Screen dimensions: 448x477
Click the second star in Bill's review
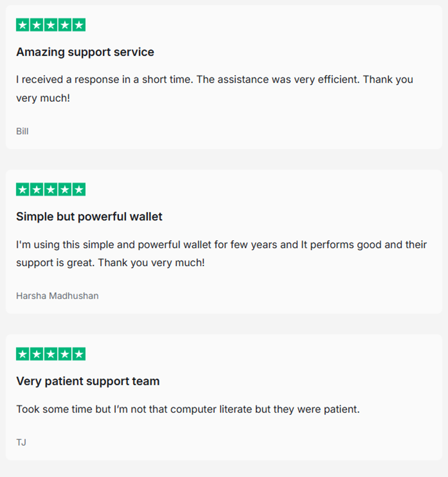[37, 25]
